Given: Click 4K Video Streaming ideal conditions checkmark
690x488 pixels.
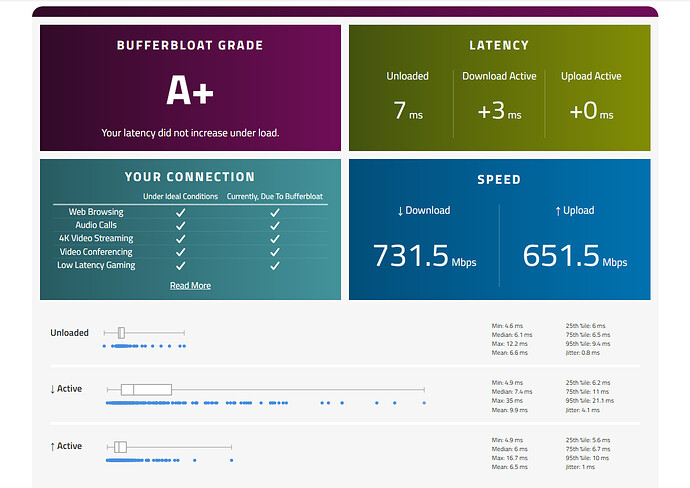Looking at the screenshot, I should [x=180, y=239].
